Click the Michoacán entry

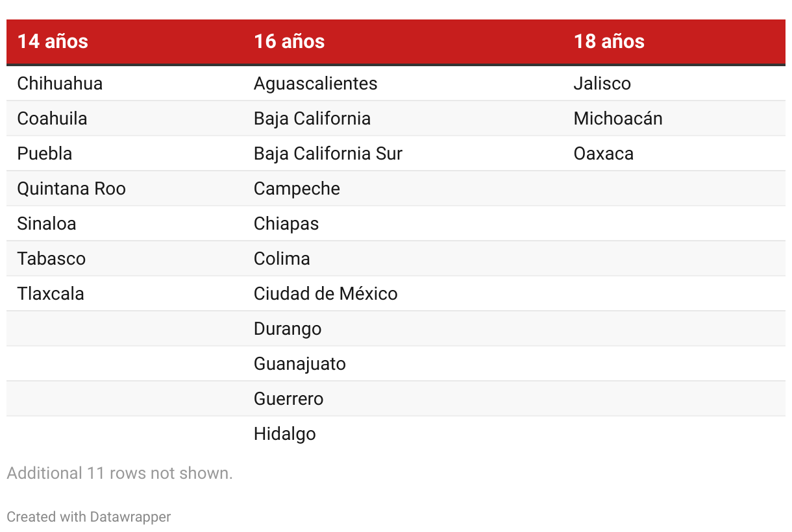(x=618, y=119)
